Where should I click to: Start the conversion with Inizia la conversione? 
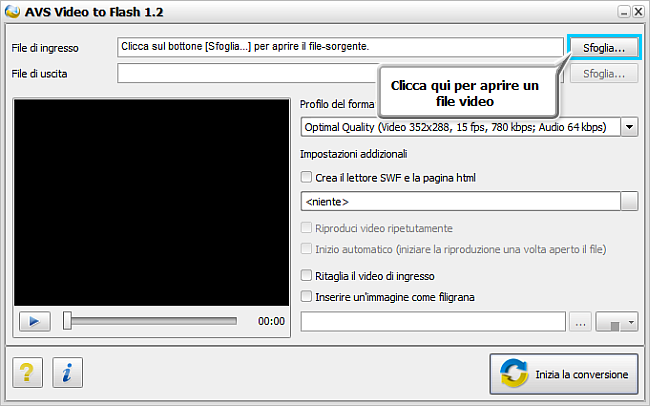(x=564, y=374)
